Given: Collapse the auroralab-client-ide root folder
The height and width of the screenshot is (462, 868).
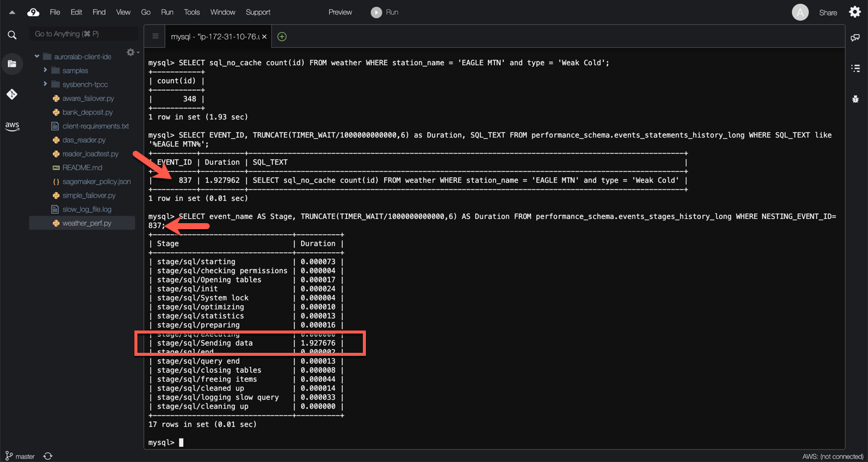Looking at the screenshot, I should [x=37, y=57].
